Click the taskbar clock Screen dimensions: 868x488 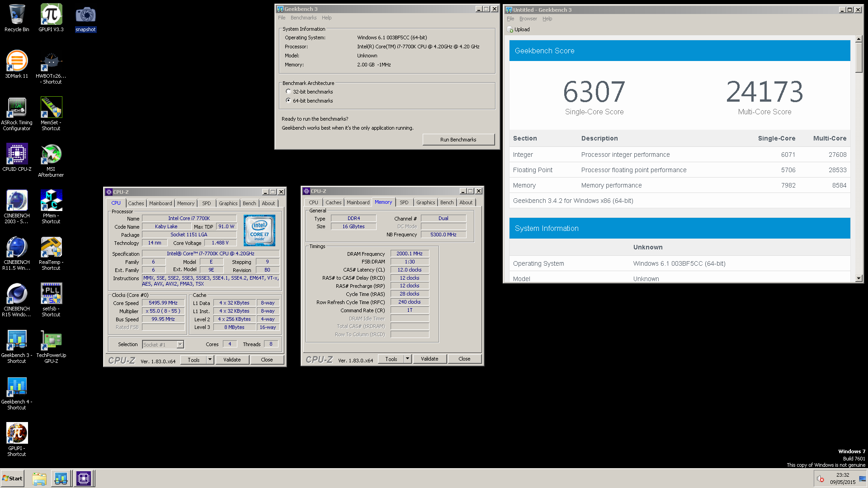point(843,479)
